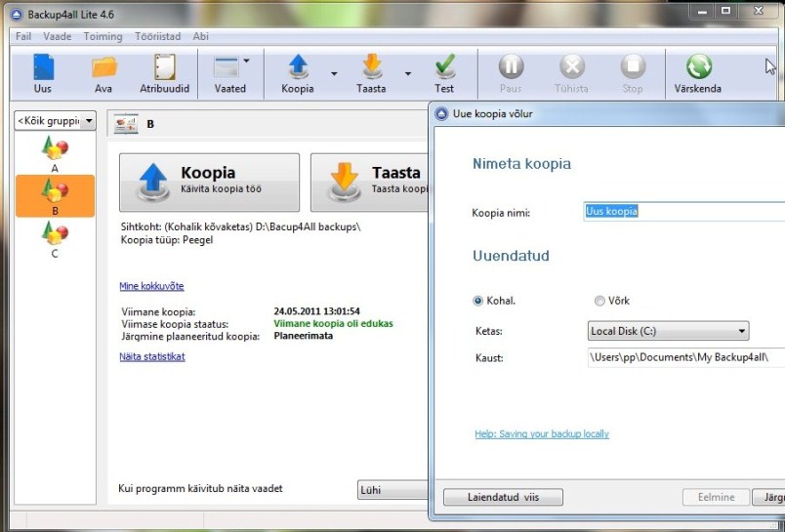Open the Vaade menu

[x=57, y=36]
